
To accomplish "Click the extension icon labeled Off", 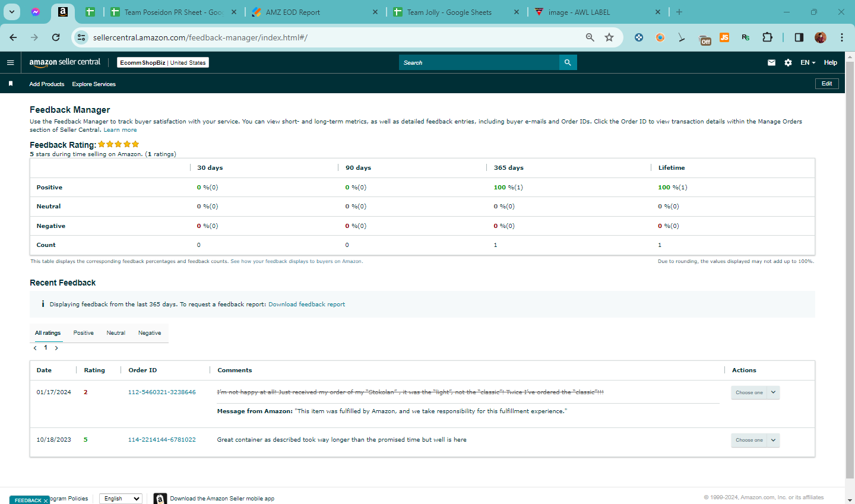I will pyautogui.click(x=705, y=39).
